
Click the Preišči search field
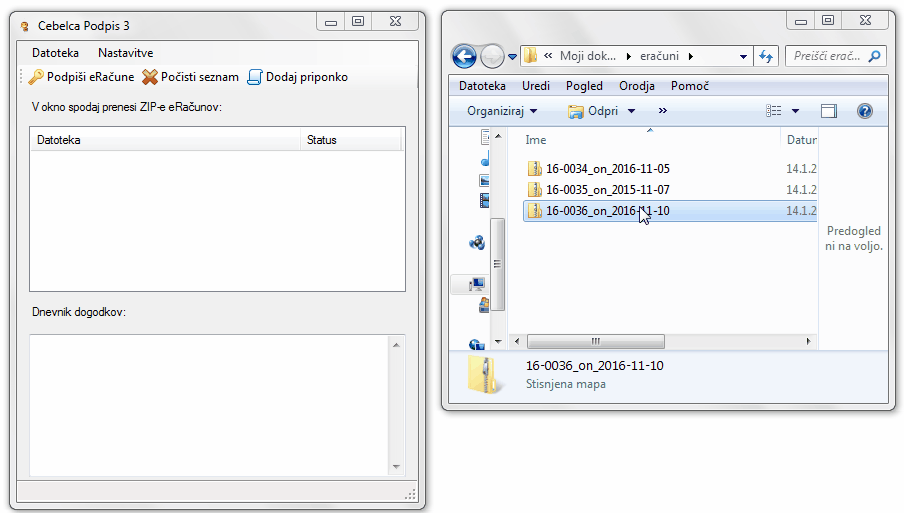tap(828, 57)
